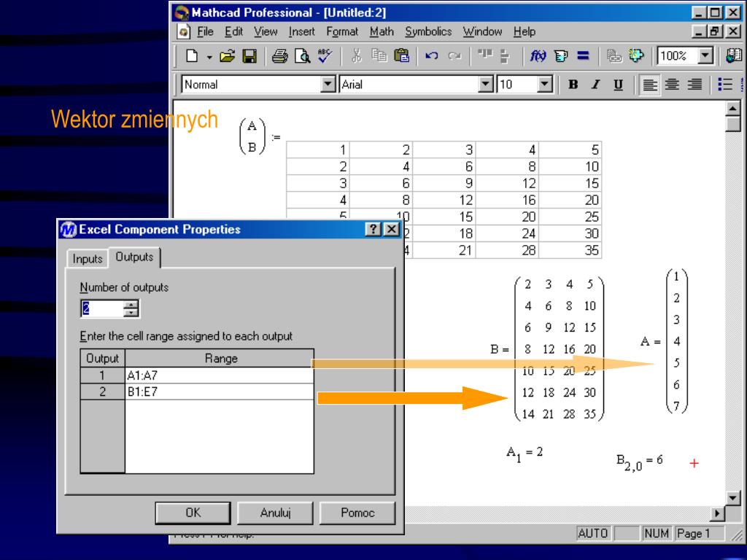This screenshot has width=747, height=560.
Task: Toggle the Bullets list icon
Action: coord(725,85)
